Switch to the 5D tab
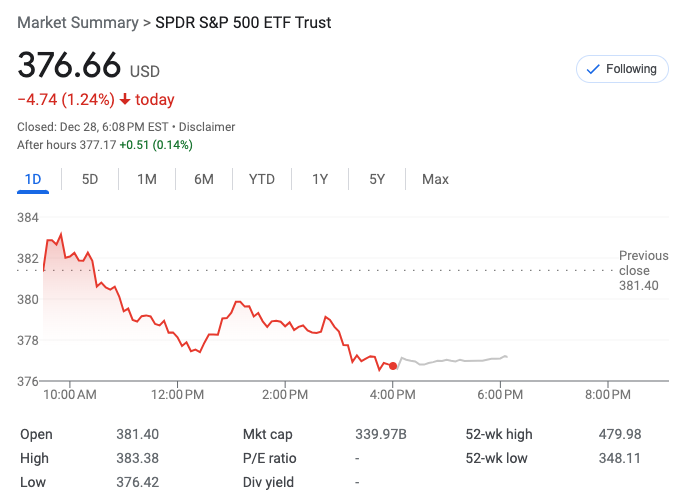This screenshot has width=685, height=500. point(90,179)
